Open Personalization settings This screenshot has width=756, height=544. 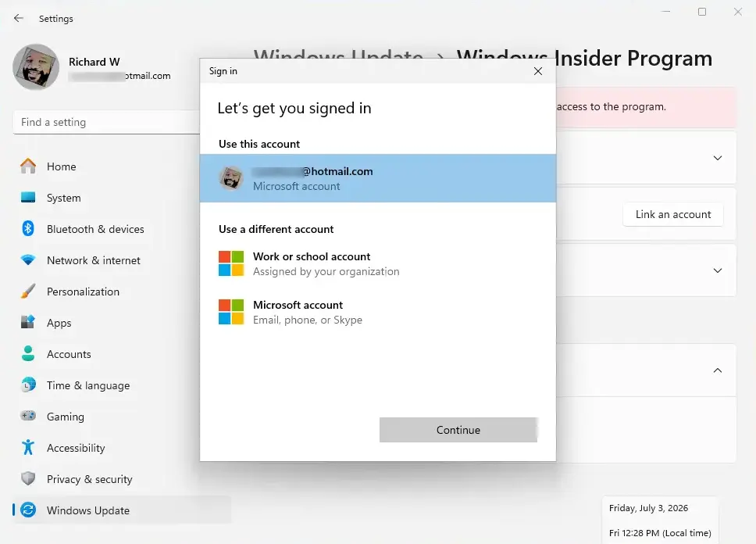122,292
